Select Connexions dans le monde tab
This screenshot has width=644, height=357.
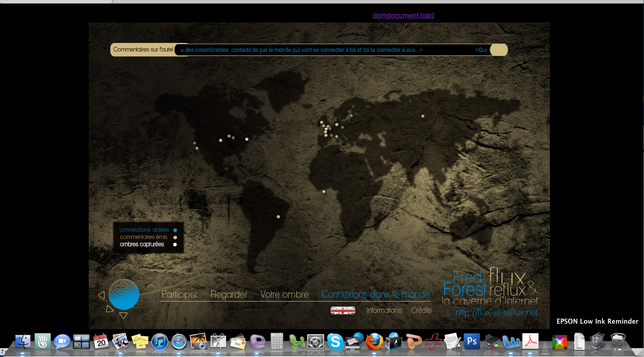376,294
